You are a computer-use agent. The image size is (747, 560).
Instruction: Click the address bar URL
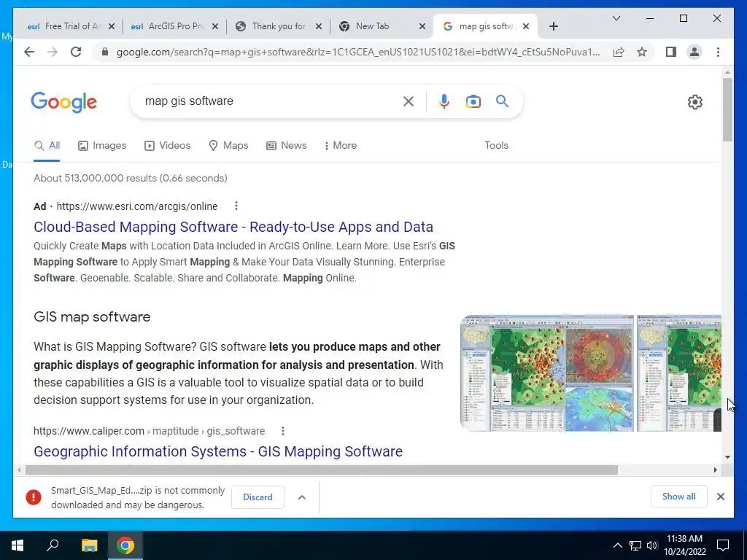tap(357, 52)
